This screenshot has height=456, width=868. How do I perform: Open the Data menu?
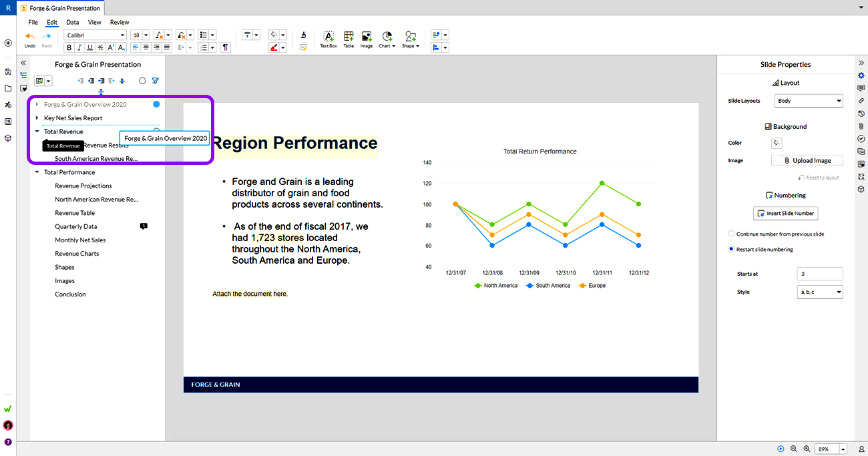pyautogui.click(x=73, y=22)
